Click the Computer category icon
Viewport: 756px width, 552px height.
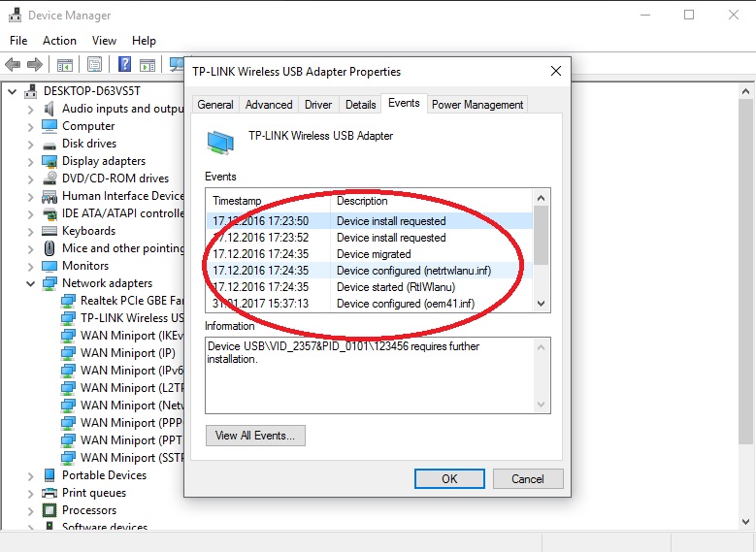pyautogui.click(x=49, y=126)
